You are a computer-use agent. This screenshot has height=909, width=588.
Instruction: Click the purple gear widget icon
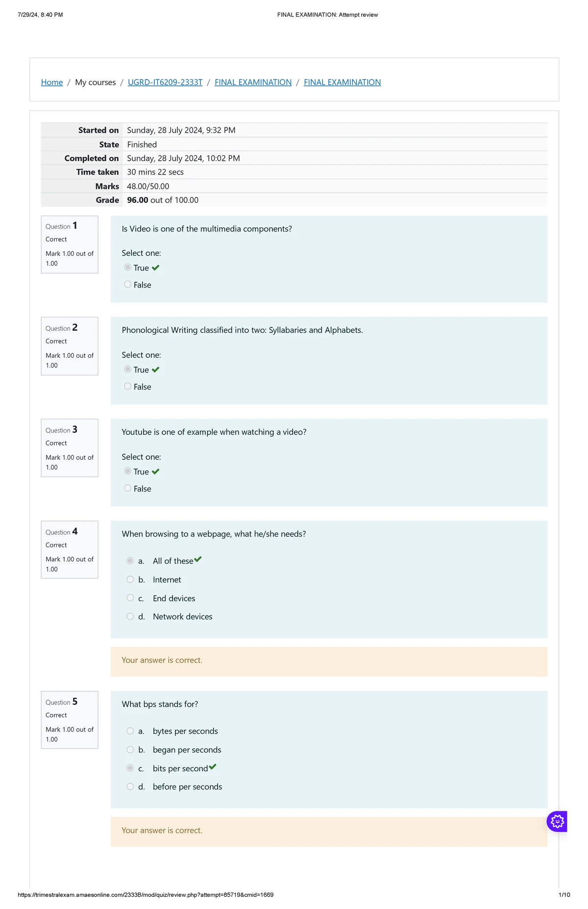(x=557, y=821)
